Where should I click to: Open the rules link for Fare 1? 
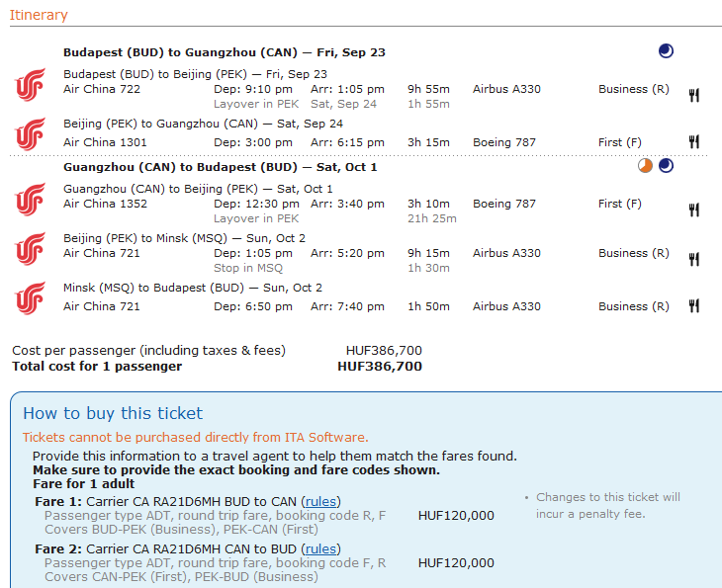click(319, 501)
